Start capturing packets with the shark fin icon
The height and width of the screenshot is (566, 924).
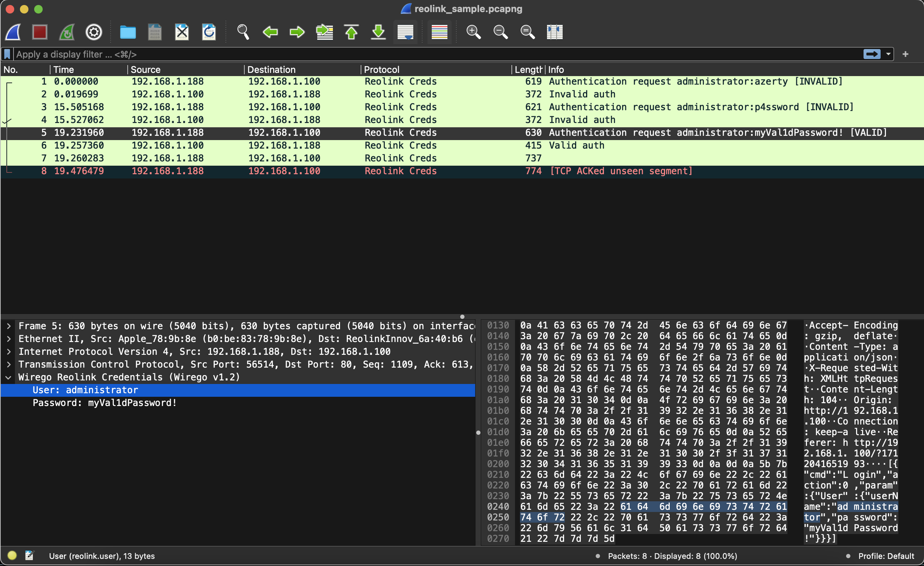pos(13,32)
